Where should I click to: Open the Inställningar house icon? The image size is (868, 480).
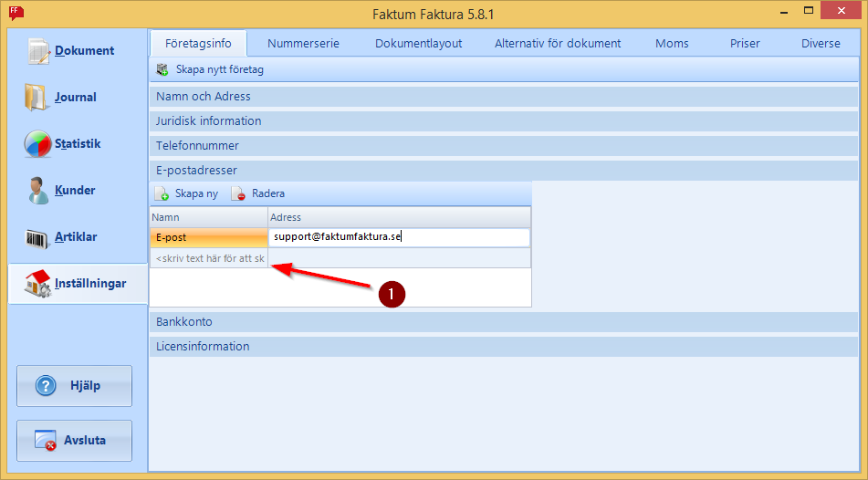[37, 284]
